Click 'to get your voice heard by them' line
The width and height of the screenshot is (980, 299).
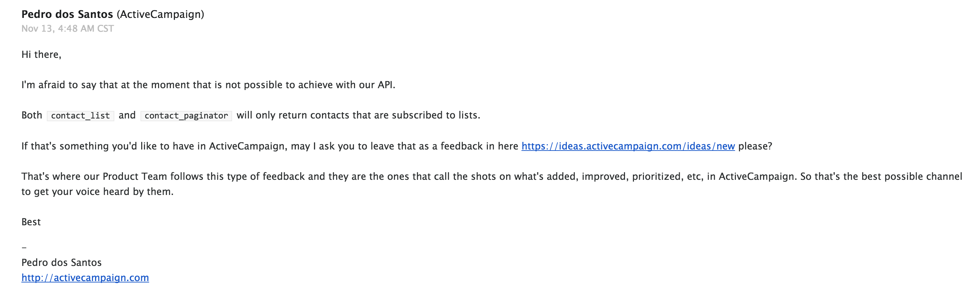(97, 192)
